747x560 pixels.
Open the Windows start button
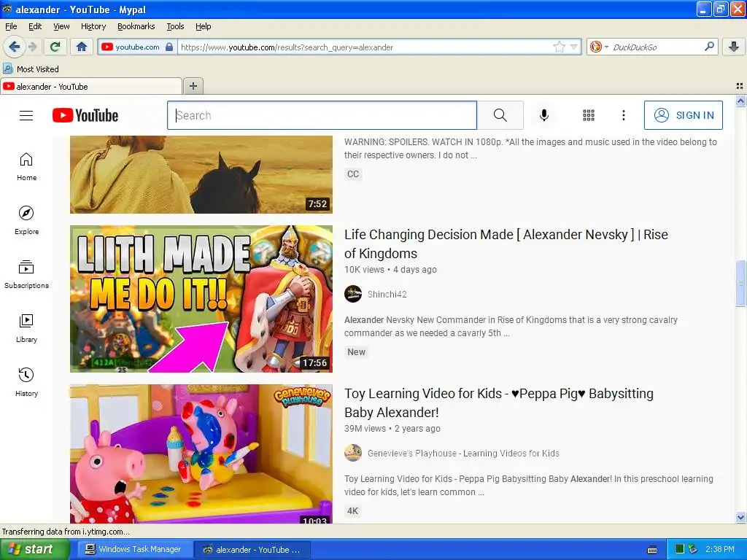point(34,550)
